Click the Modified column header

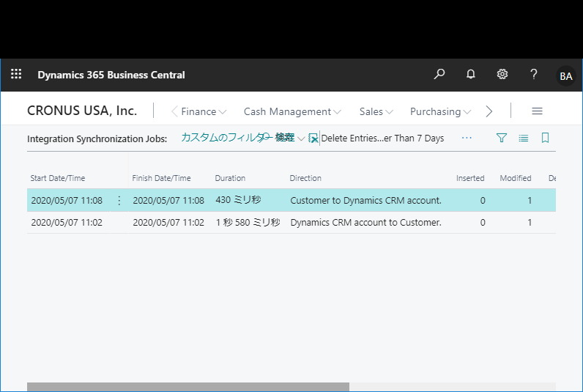pyautogui.click(x=516, y=178)
